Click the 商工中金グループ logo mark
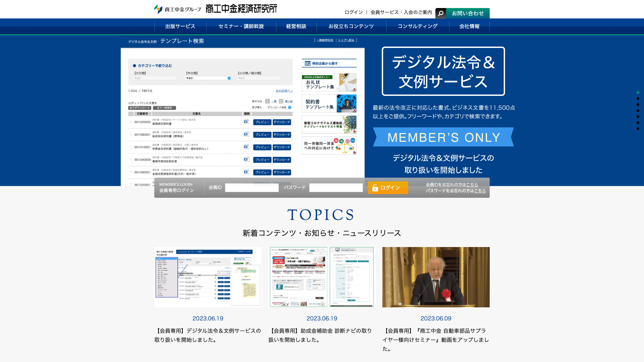This screenshot has height=362, width=644. pos(177,9)
